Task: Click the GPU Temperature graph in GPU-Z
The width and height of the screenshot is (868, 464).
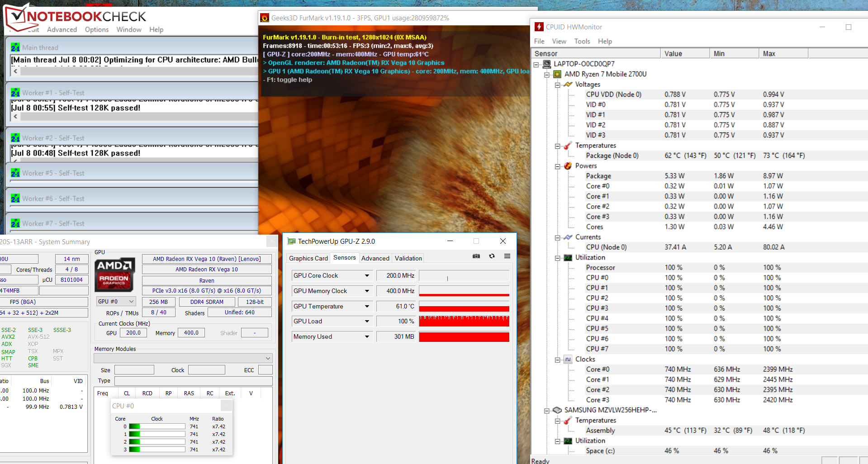Action: [464, 307]
